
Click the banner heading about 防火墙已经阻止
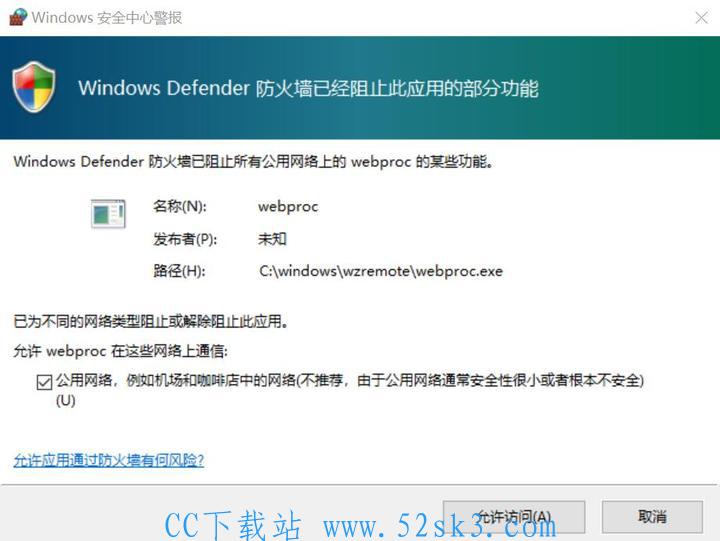coord(308,88)
